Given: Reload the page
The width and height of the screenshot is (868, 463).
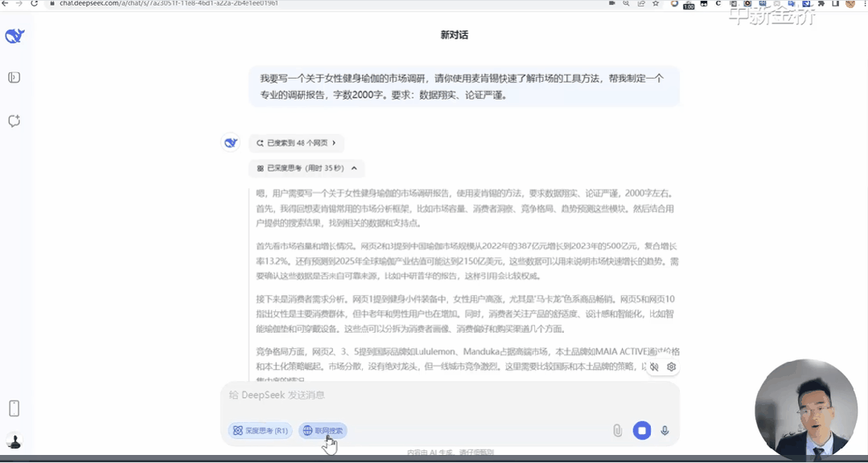Looking at the screenshot, I should click(35, 2).
